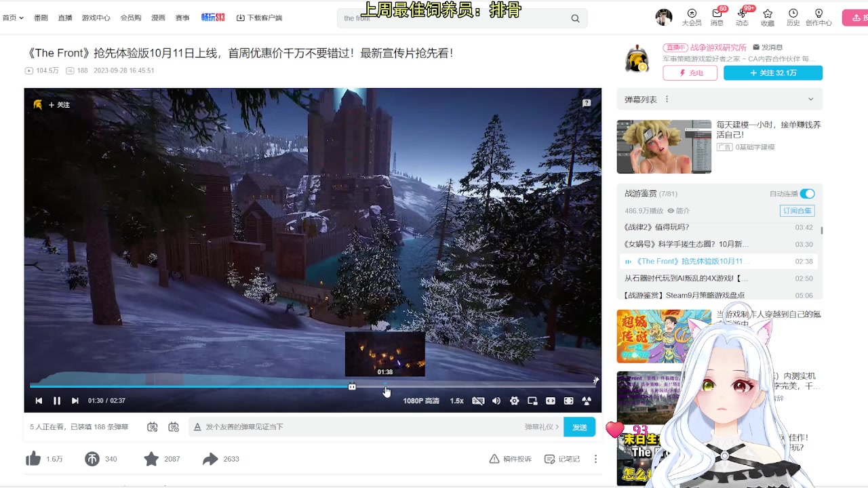
Task: Toggle subtitles icon in the player bar
Action: click(478, 401)
